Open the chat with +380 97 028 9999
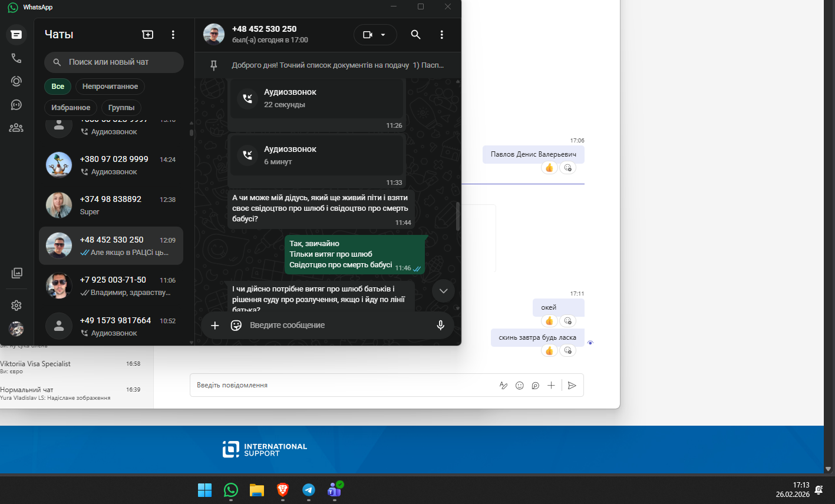 point(111,165)
